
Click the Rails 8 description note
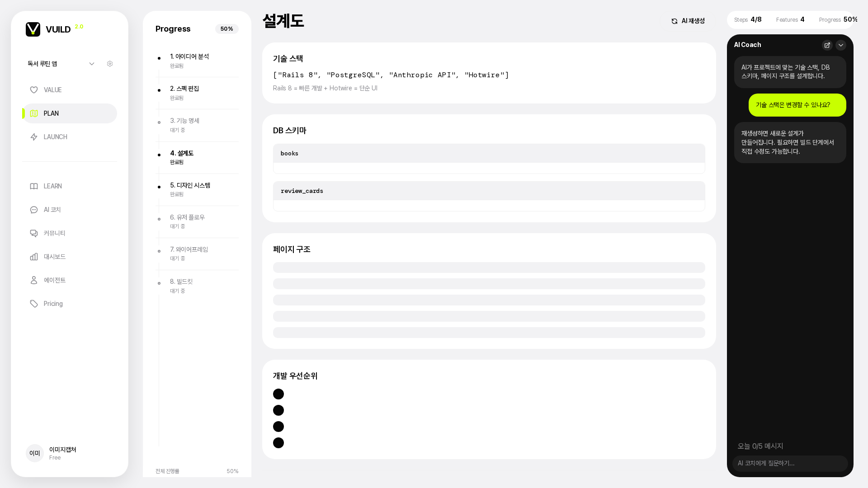(325, 88)
